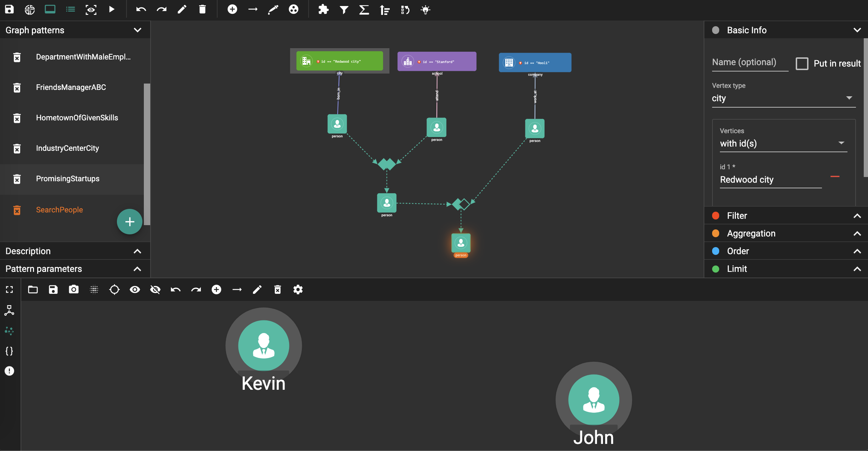Toggle the eye show icon in lower toolbar

click(135, 290)
